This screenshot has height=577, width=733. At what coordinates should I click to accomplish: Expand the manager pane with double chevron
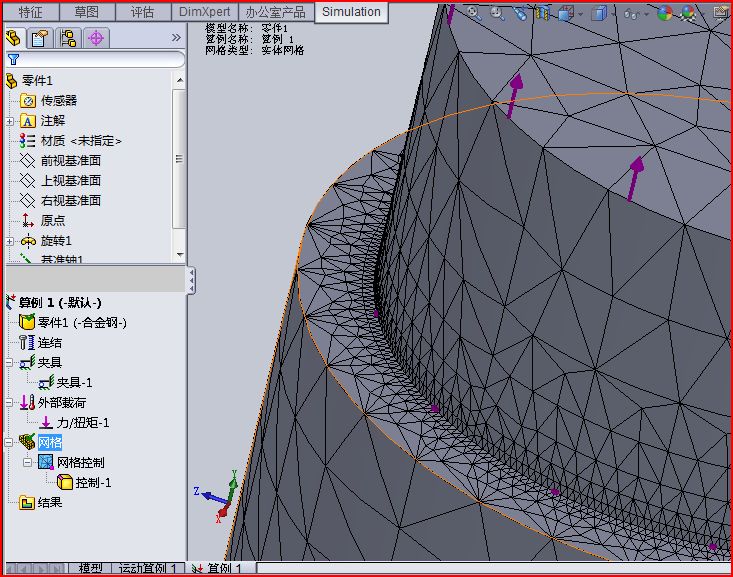(176, 37)
